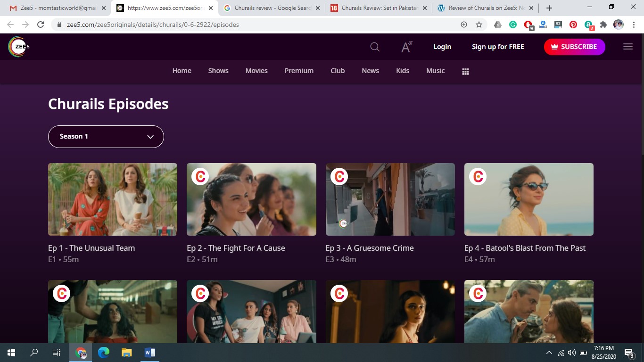
Task: Go back in browser history
Action: click(x=10, y=25)
